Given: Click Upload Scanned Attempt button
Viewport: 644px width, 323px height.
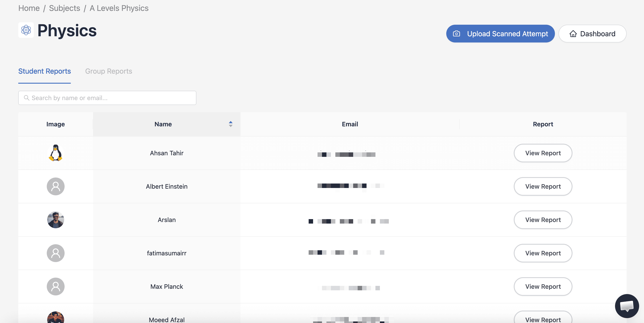Looking at the screenshot, I should [500, 33].
